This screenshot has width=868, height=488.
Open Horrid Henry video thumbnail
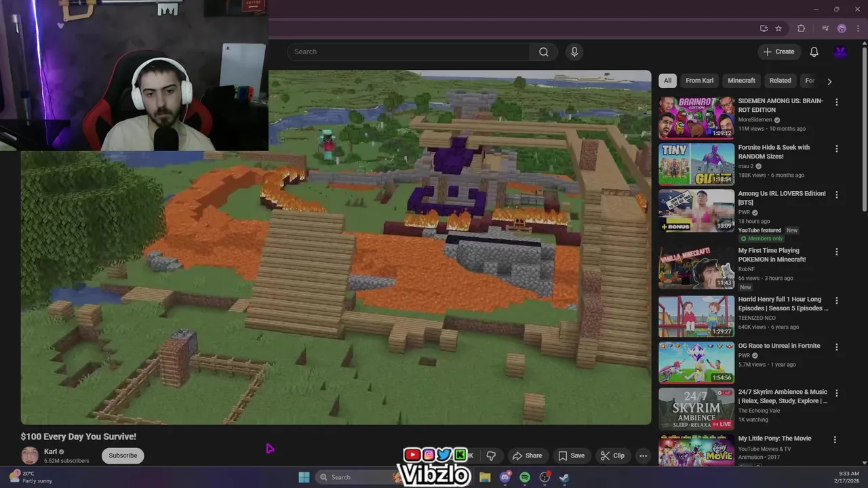click(696, 316)
